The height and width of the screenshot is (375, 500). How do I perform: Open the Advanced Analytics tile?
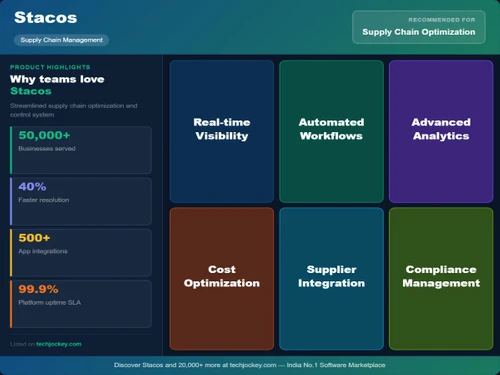pyautogui.click(x=441, y=132)
